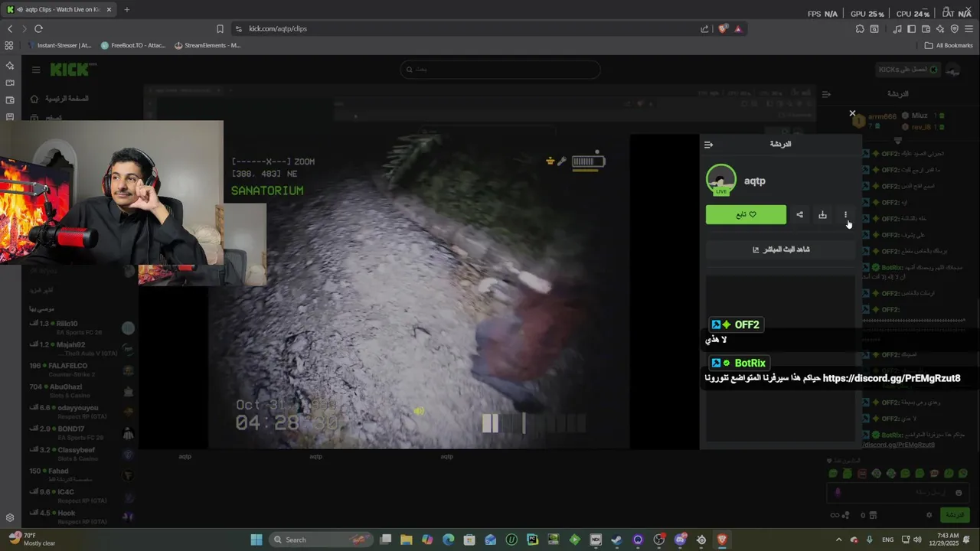Focus the Kick search box
The image size is (980, 551).
(500, 70)
